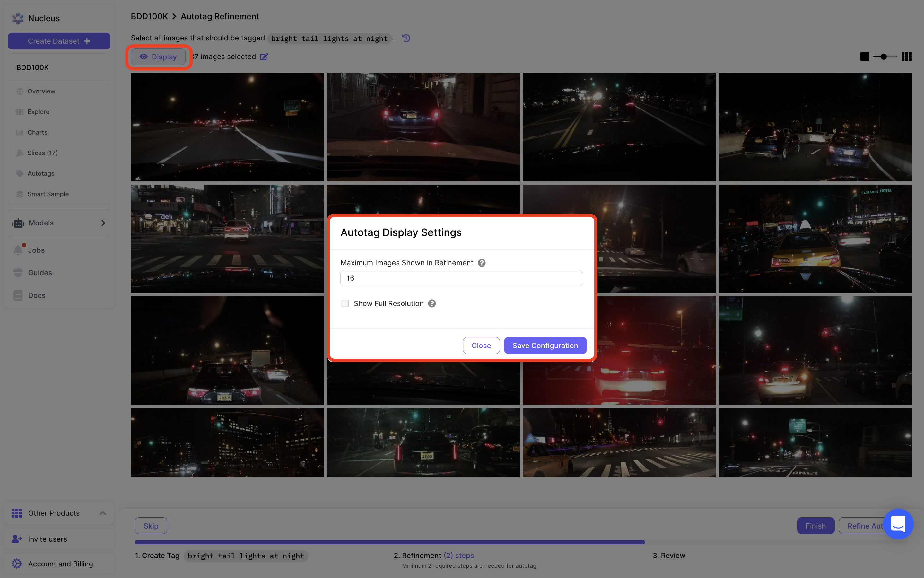Click help icon beside Maximum Images label

(x=482, y=263)
